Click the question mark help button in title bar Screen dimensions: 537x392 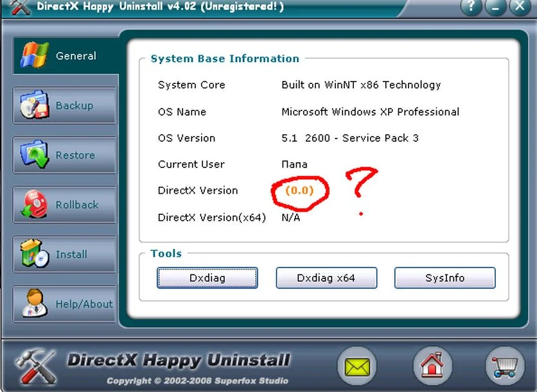coord(471,6)
